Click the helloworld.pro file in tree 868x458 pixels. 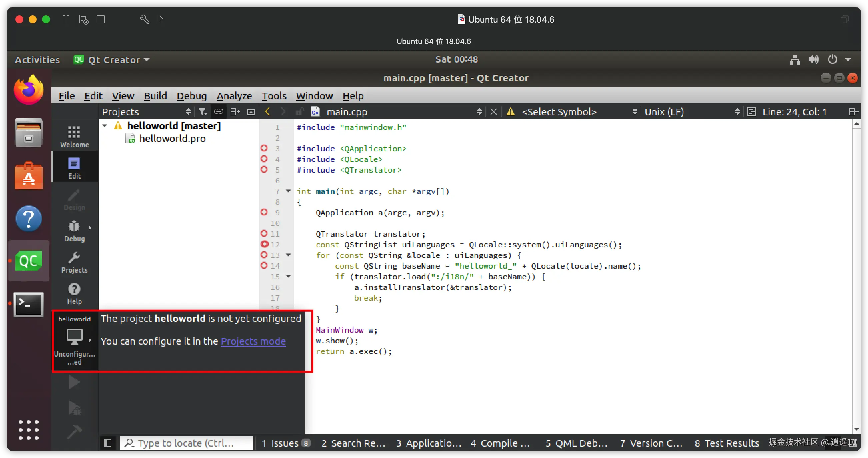(172, 139)
